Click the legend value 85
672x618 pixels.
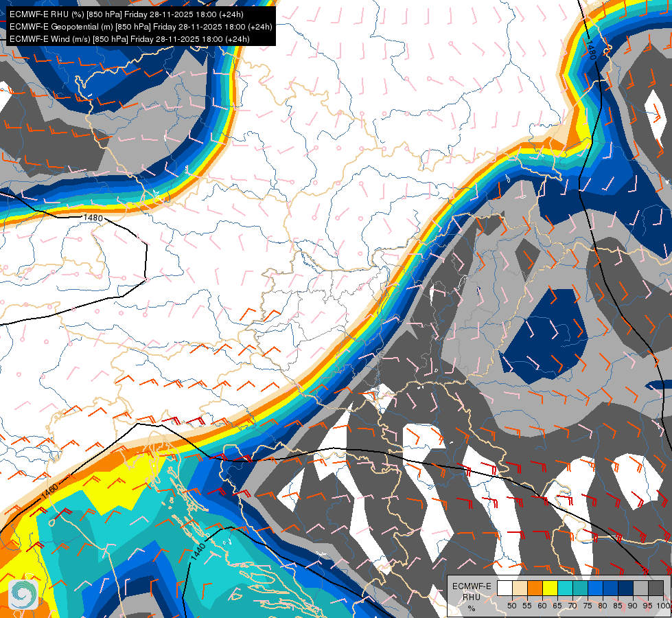click(618, 606)
